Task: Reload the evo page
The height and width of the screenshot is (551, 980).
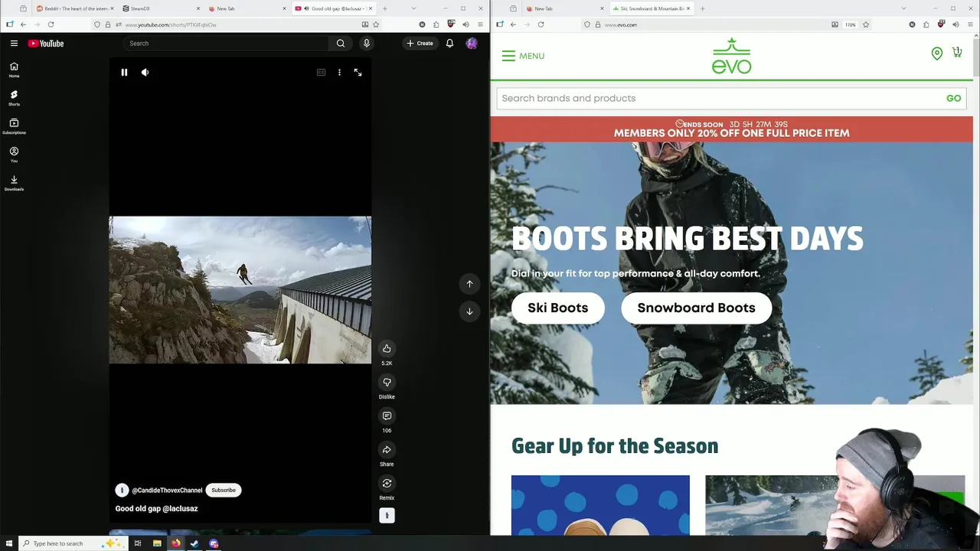Action: (541, 24)
